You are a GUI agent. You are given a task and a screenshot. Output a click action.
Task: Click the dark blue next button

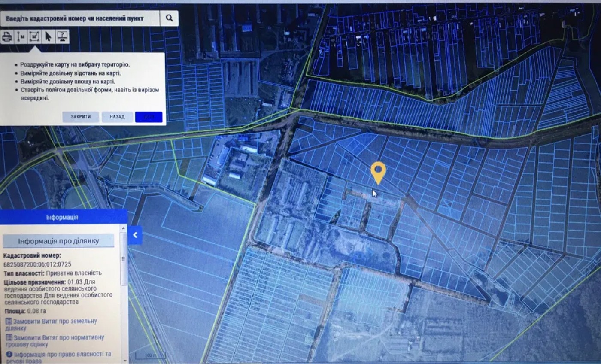point(149,117)
